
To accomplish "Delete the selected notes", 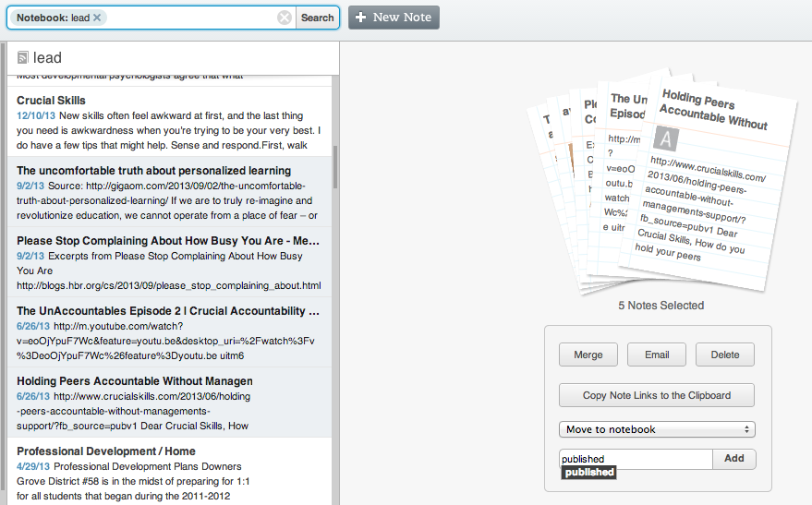I will (724, 355).
